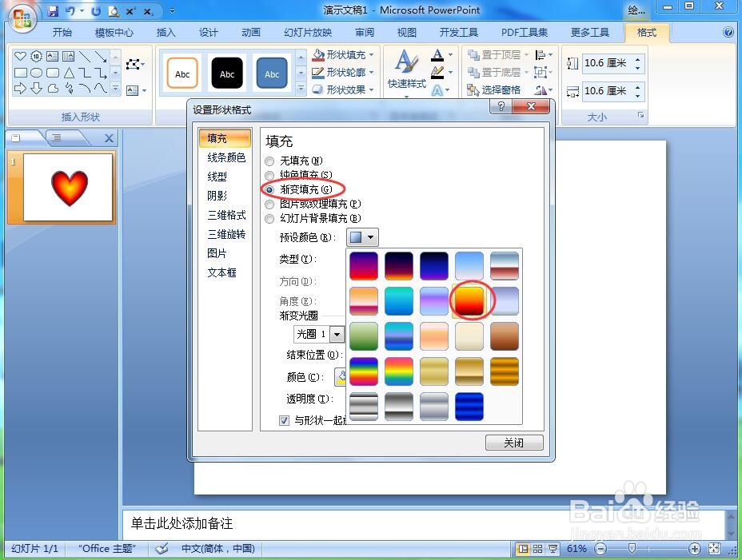Select the right arrow shape in gallery
The image size is (742, 560).
click(20, 89)
